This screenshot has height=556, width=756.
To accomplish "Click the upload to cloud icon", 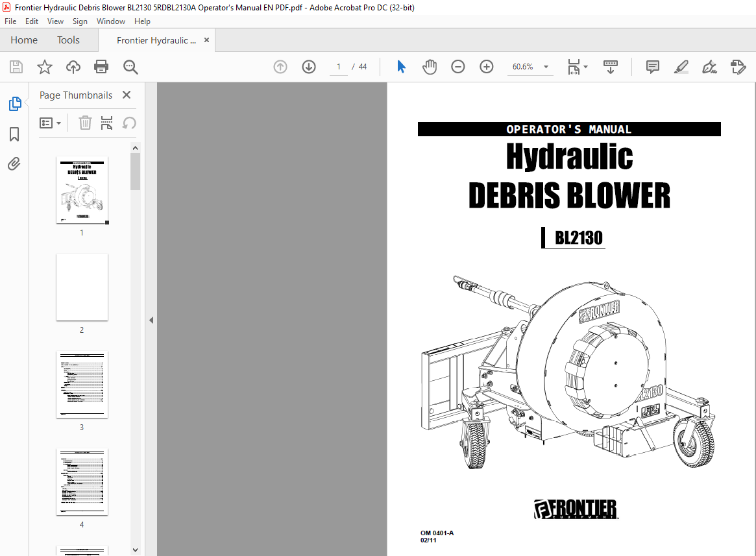I will tap(73, 67).
